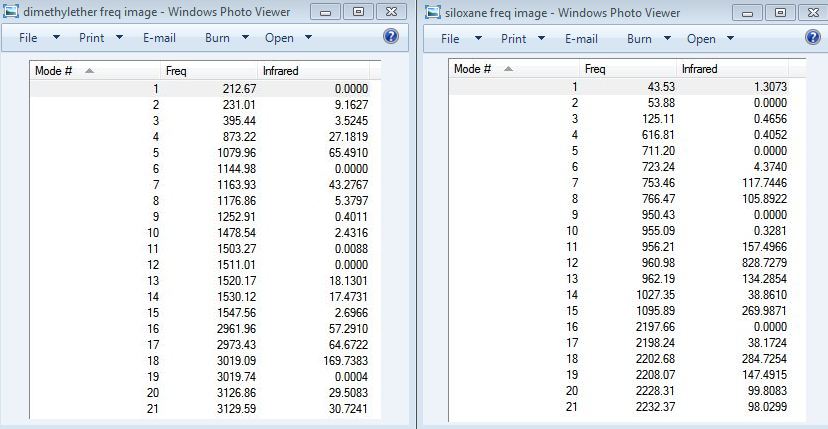The image size is (828, 429).
Task: Select frequency value 616.81
Action: pyautogui.click(x=658, y=135)
